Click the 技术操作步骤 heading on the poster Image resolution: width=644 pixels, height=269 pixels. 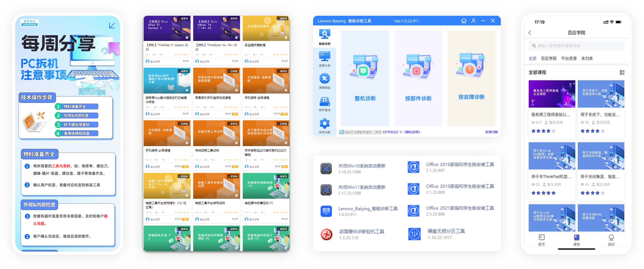[37, 97]
